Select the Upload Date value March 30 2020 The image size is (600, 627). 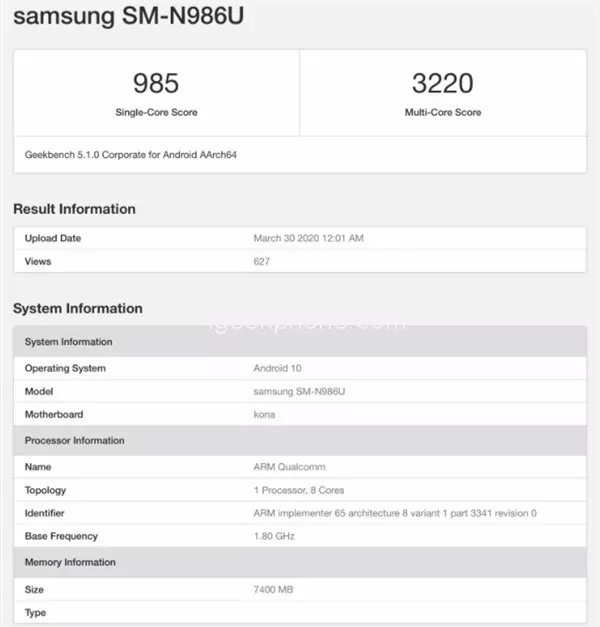[308, 238]
